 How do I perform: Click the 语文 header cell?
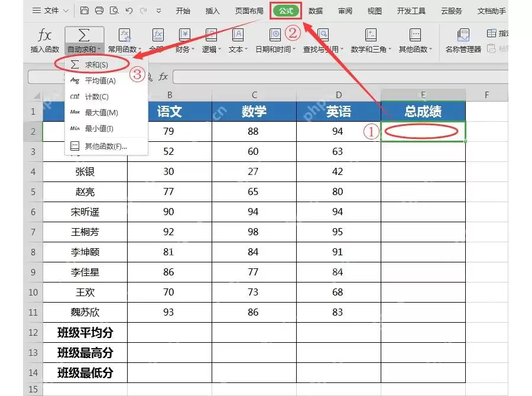pyautogui.click(x=169, y=111)
